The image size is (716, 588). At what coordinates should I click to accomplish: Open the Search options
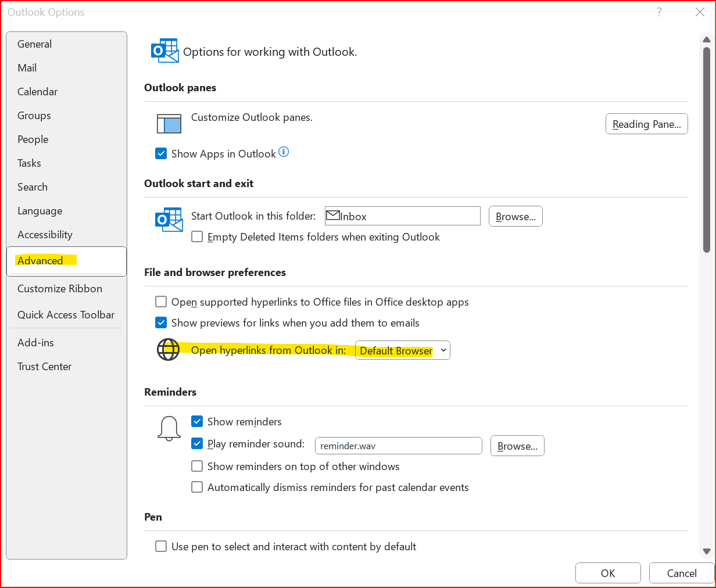(66, 187)
